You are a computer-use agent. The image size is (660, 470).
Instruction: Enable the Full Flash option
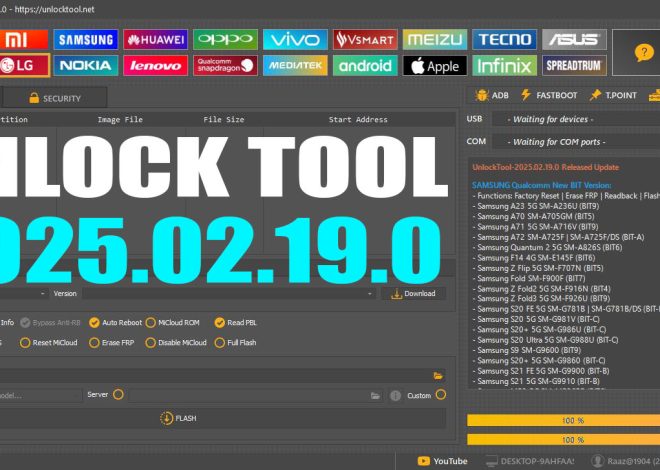(x=235, y=343)
